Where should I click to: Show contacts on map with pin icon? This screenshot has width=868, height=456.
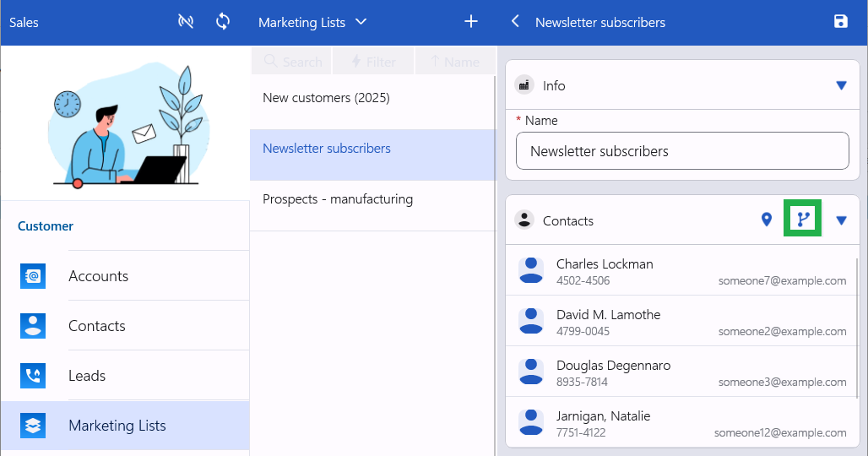click(767, 220)
